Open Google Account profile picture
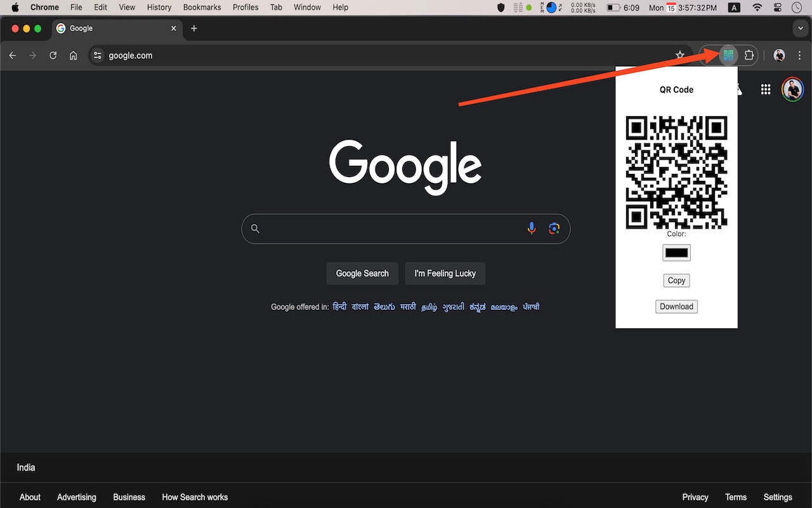The width and height of the screenshot is (812, 508). tap(792, 90)
